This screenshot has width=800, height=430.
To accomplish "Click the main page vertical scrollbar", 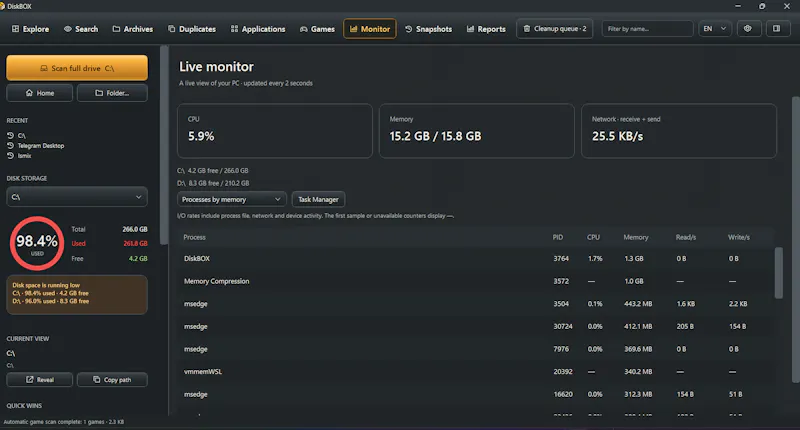I will tap(795, 240).
